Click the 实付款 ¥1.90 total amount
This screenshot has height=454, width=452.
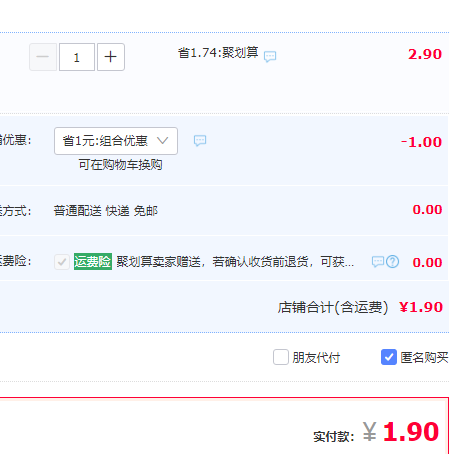pyautogui.click(x=401, y=432)
